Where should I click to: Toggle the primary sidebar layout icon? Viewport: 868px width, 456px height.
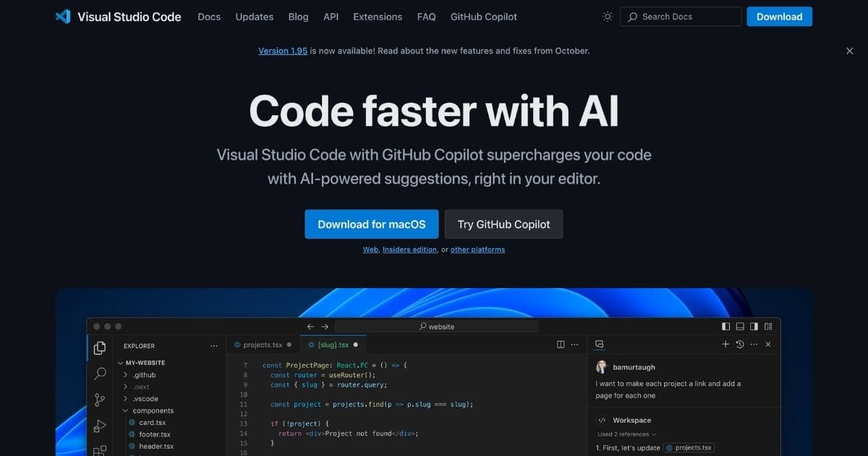726,326
